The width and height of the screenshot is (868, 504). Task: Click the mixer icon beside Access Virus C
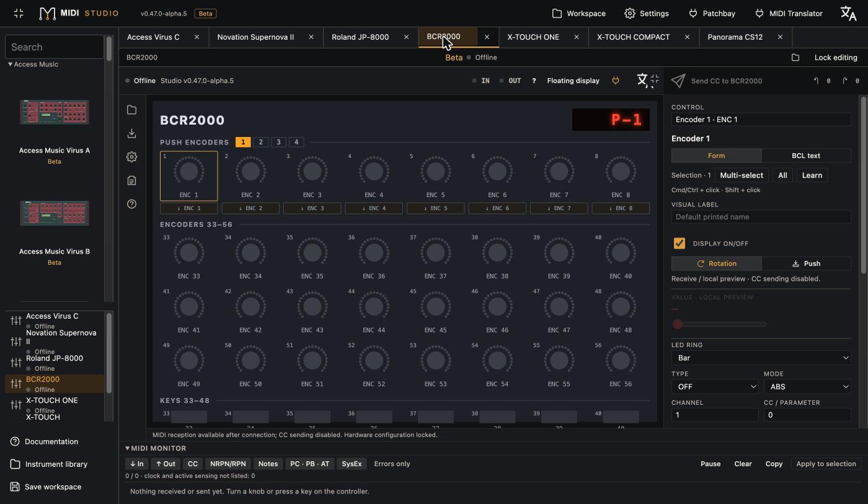tap(16, 321)
